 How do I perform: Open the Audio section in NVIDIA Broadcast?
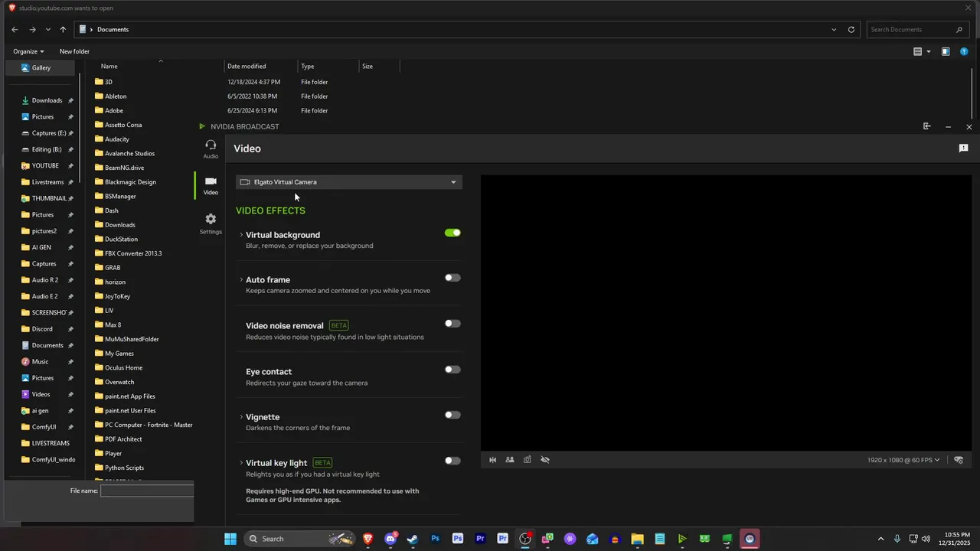pyautogui.click(x=211, y=149)
